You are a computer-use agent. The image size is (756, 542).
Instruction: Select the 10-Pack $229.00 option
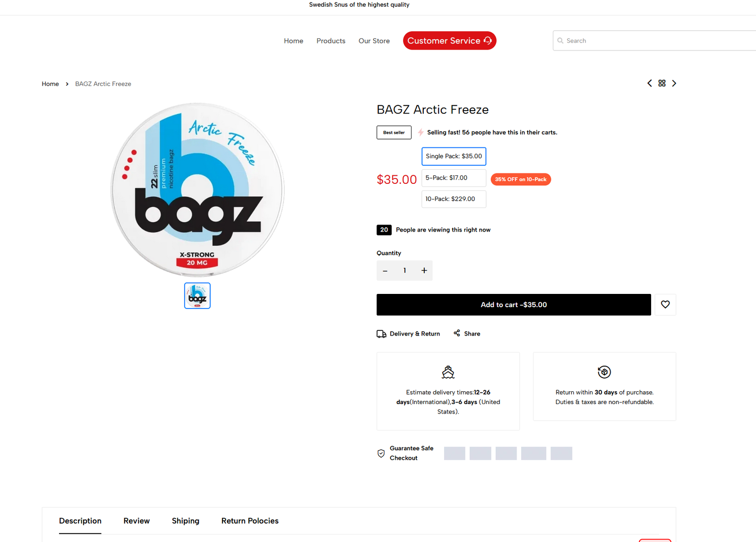coord(453,199)
